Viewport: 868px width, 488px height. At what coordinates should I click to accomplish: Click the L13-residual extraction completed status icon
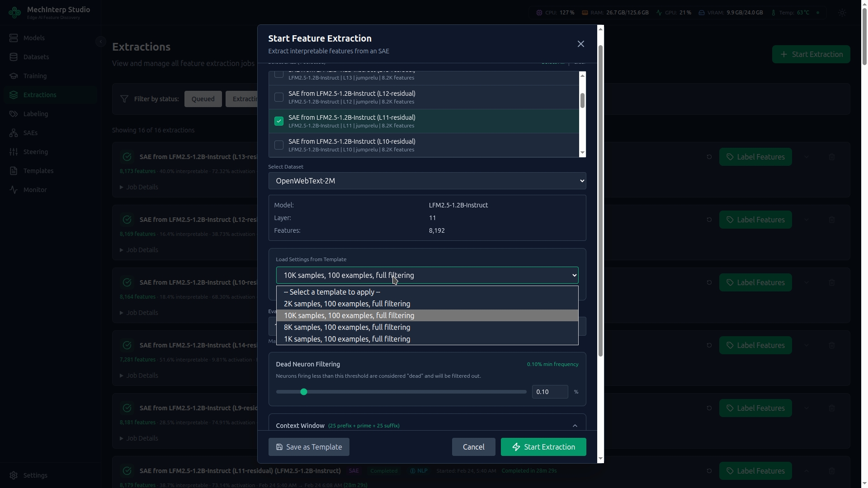(127, 157)
